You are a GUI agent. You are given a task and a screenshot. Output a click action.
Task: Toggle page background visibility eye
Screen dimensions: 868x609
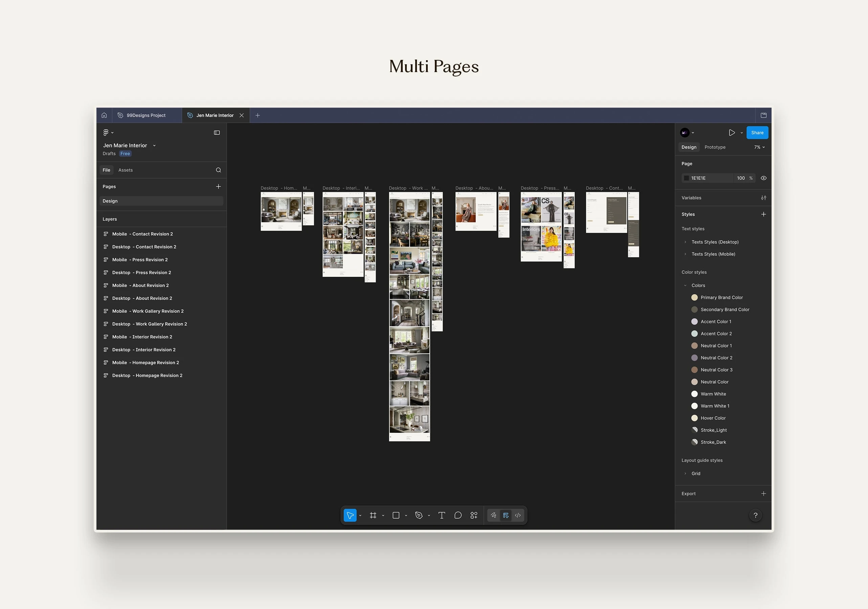763,178
